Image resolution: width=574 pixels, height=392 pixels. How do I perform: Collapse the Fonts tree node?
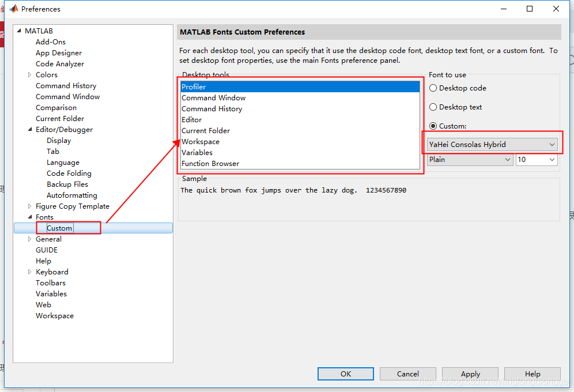30,217
